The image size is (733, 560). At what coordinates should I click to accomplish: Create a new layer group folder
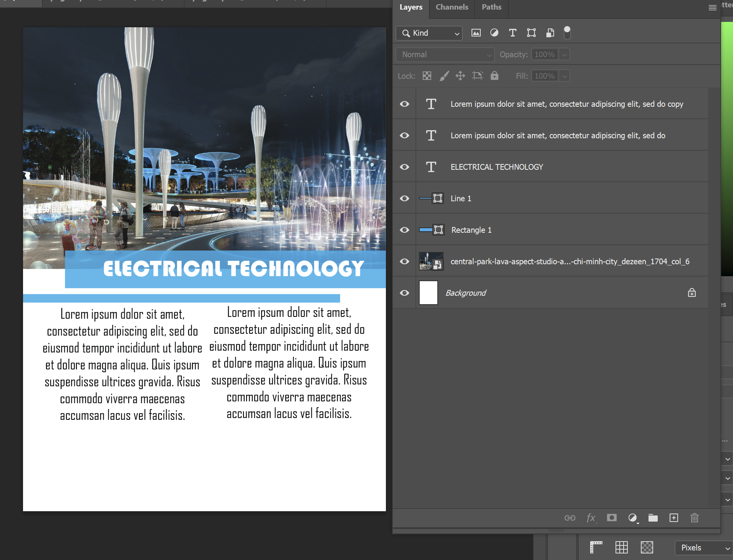tap(653, 518)
